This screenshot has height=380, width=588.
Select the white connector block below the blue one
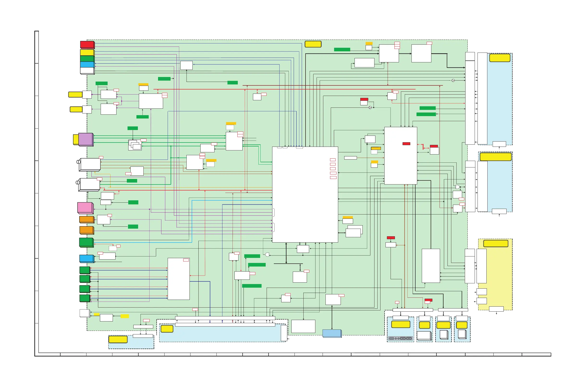[87, 71]
